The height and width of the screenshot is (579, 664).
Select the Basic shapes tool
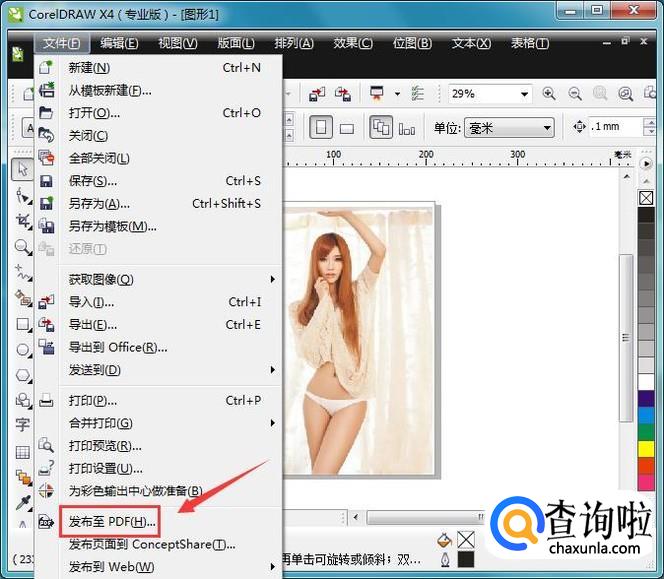[x=23, y=400]
